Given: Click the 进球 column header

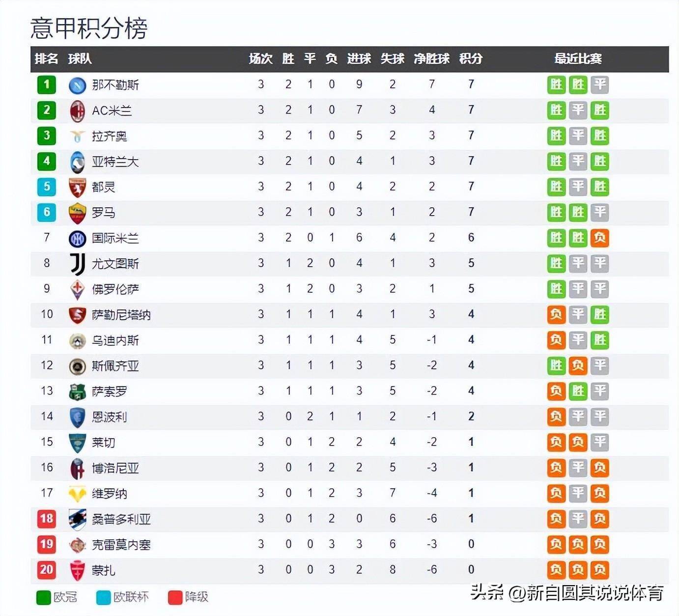Looking at the screenshot, I should click(x=359, y=59).
